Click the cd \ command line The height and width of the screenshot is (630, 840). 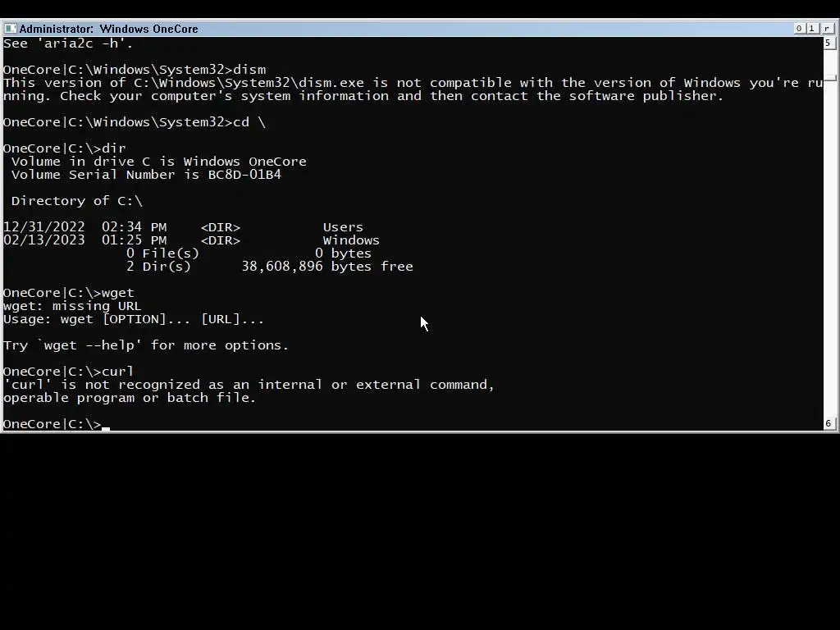coord(135,122)
